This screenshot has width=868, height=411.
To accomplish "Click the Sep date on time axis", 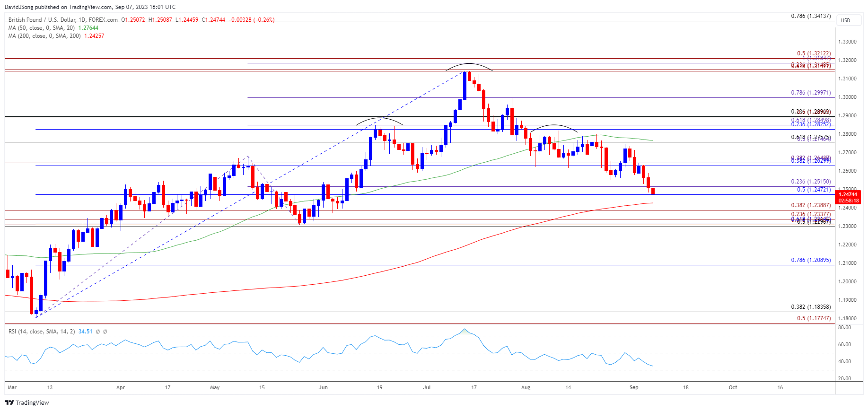I will (x=634, y=387).
